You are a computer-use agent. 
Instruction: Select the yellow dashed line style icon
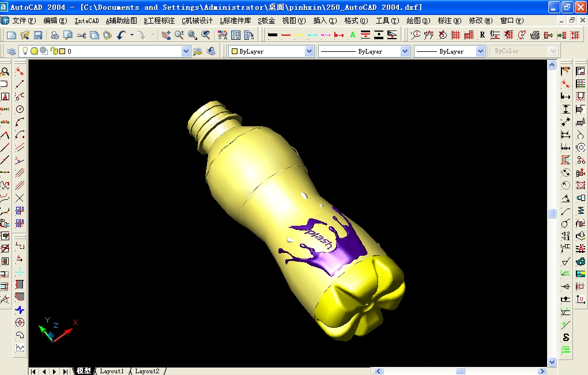tap(299, 35)
